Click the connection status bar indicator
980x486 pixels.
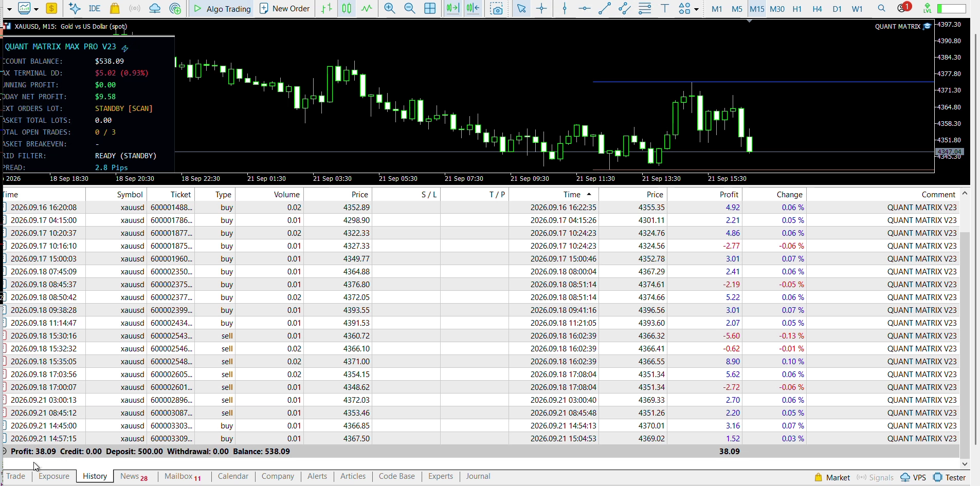tap(951, 8)
